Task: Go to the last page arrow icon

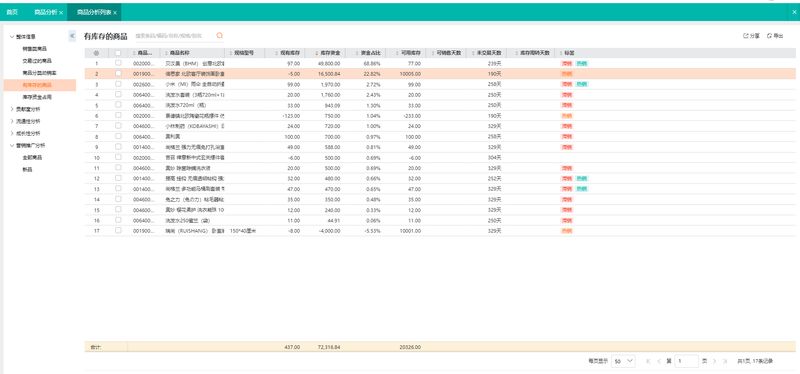Action: click(726, 361)
